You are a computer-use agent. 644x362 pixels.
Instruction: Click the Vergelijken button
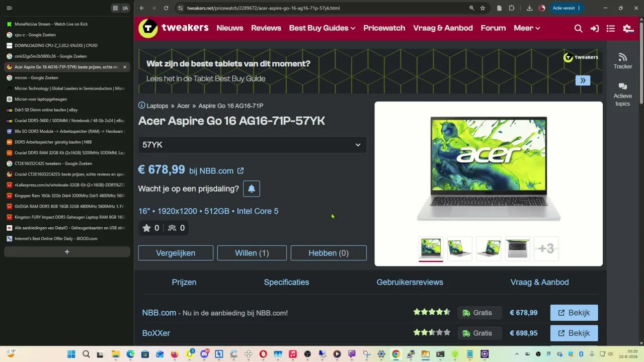coord(176,253)
